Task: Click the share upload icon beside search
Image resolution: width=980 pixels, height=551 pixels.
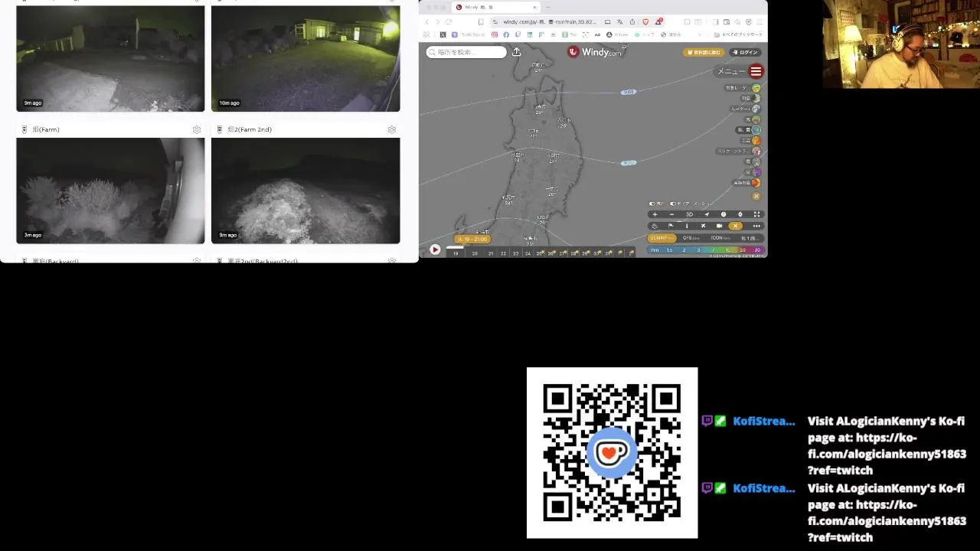Action: 516,52
